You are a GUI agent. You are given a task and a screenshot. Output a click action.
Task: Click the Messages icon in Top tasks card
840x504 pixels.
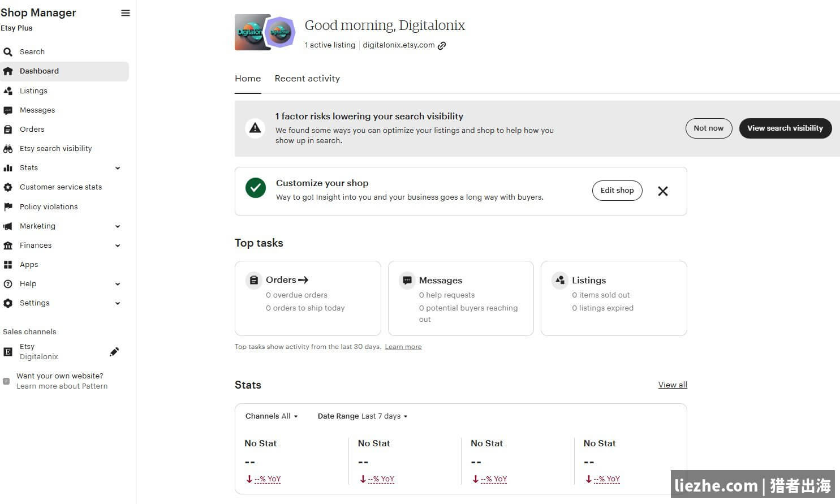[407, 280]
